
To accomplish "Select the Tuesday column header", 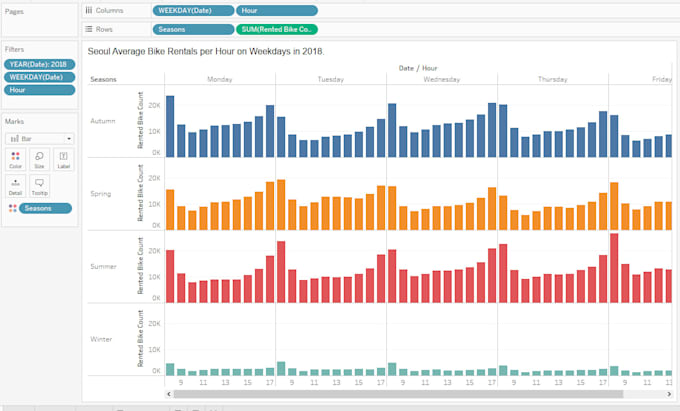I will pos(330,79).
